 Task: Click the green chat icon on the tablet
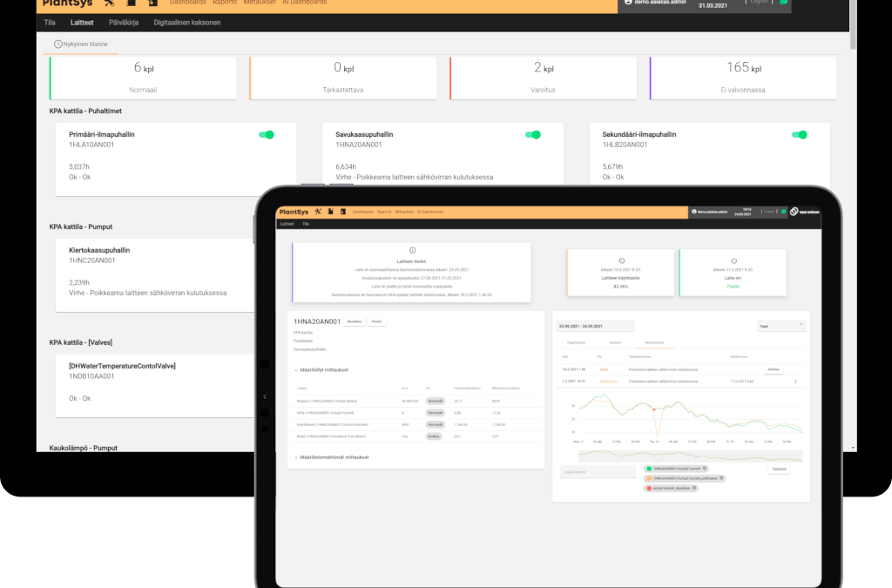pos(783,212)
